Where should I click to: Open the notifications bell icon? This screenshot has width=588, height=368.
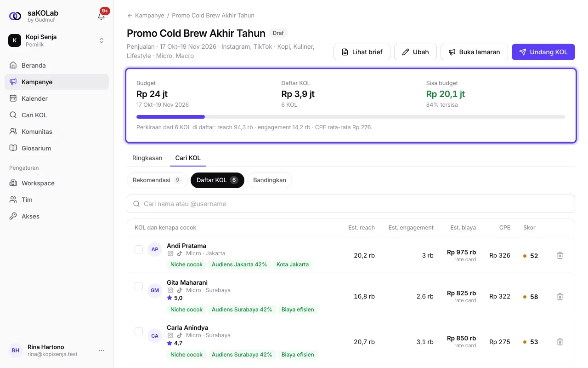102,16
